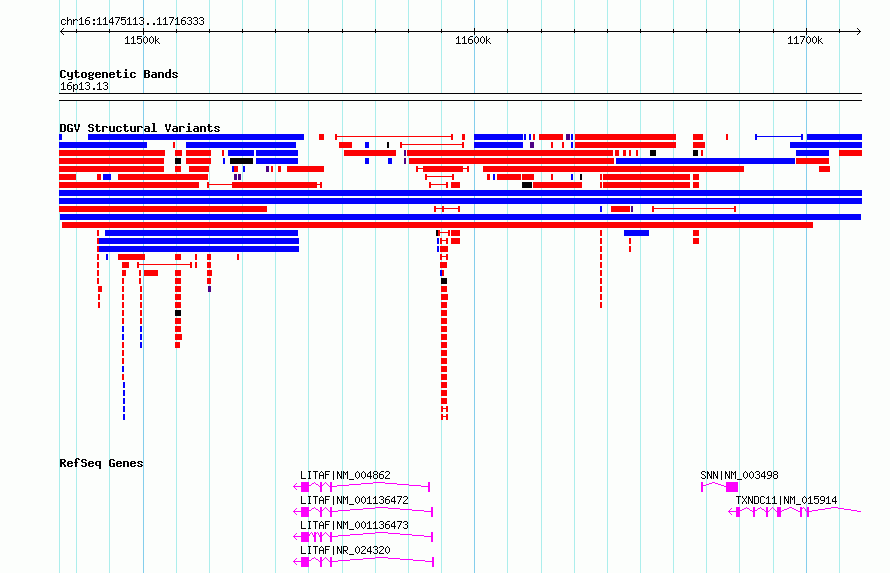Select the black variant in the 11590k column
This screenshot has width=890, height=573.
coord(444,281)
